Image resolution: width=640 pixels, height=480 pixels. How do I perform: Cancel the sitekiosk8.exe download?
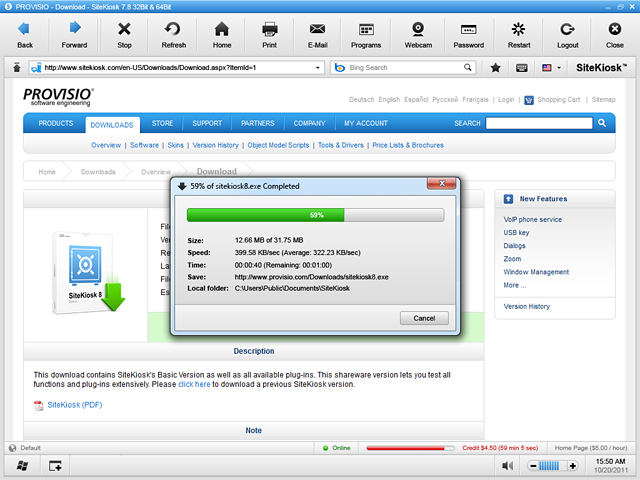[424, 318]
